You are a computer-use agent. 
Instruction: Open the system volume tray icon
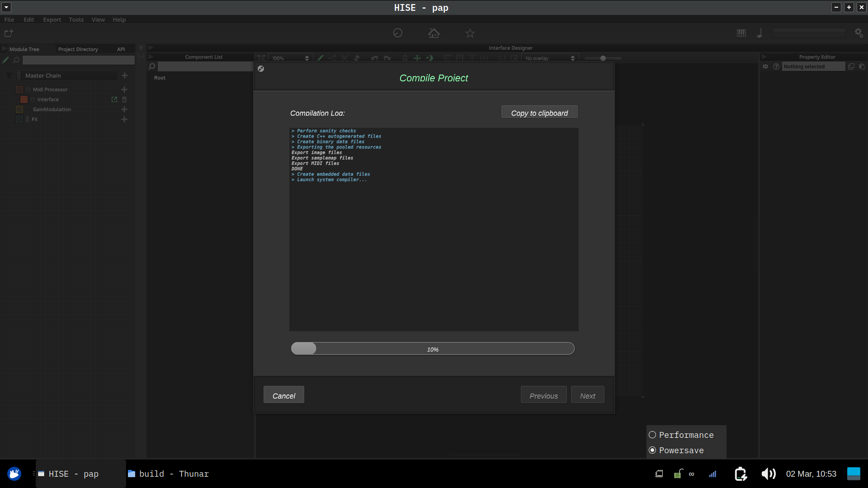[x=769, y=474]
